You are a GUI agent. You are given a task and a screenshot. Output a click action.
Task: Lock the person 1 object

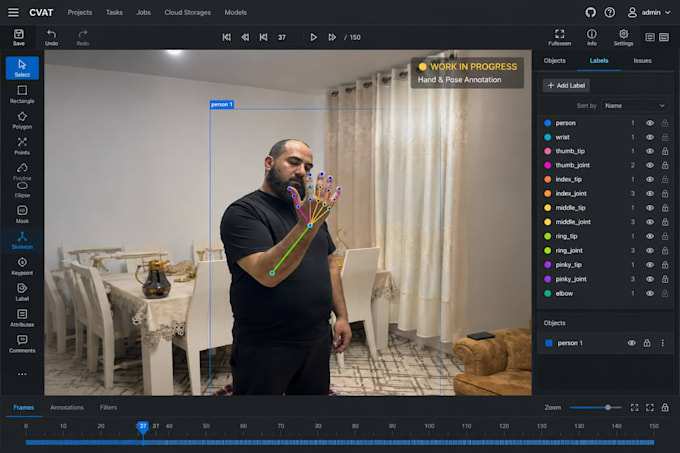[647, 343]
